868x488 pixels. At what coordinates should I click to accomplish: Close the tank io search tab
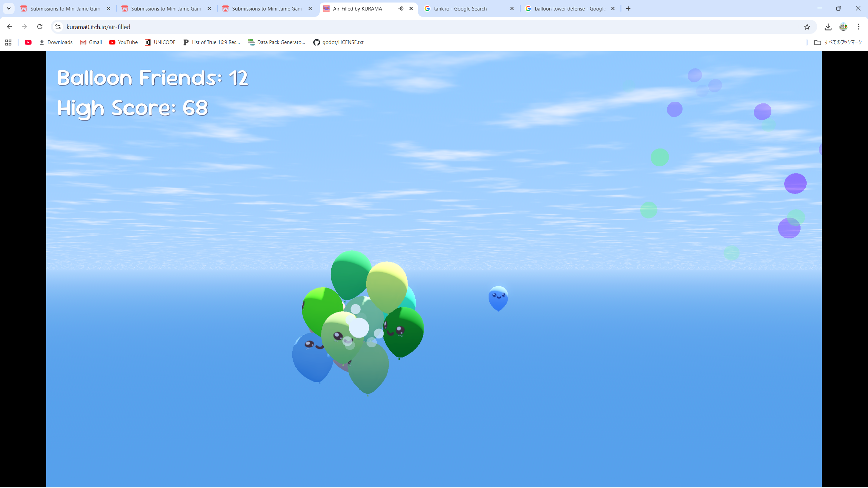click(x=512, y=8)
